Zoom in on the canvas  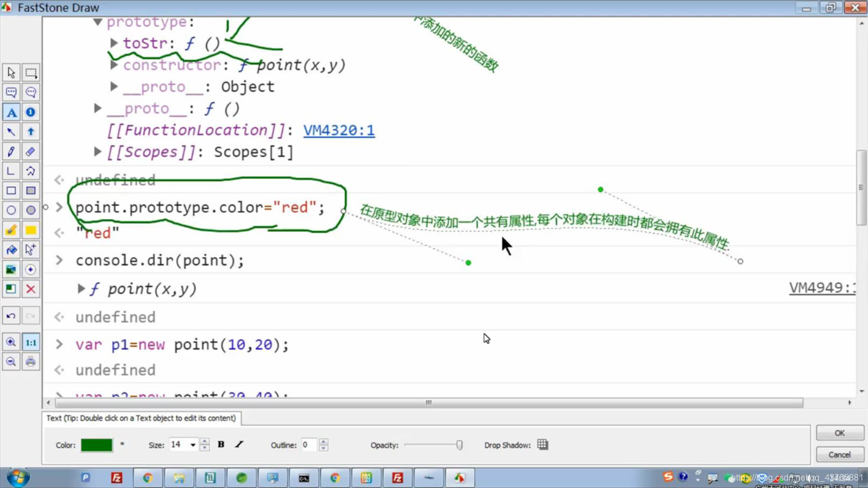tap(11, 342)
